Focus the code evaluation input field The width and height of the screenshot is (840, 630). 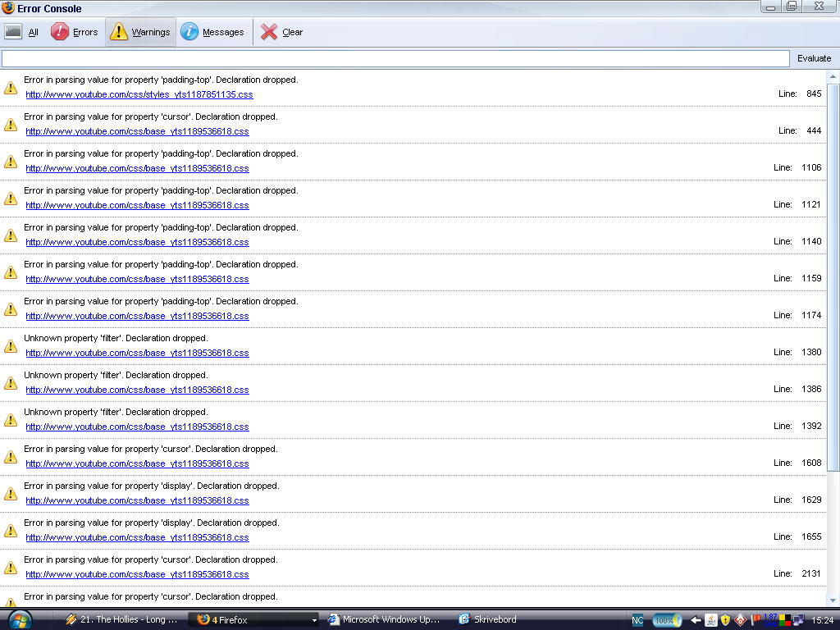coord(395,58)
